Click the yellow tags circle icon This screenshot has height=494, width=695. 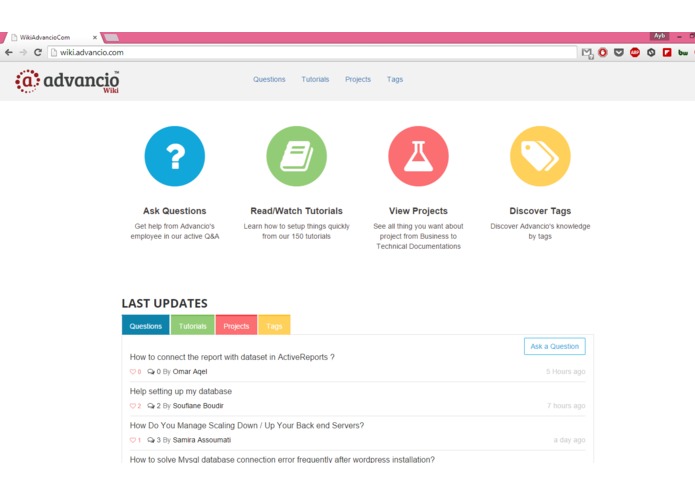[x=540, y=156]
